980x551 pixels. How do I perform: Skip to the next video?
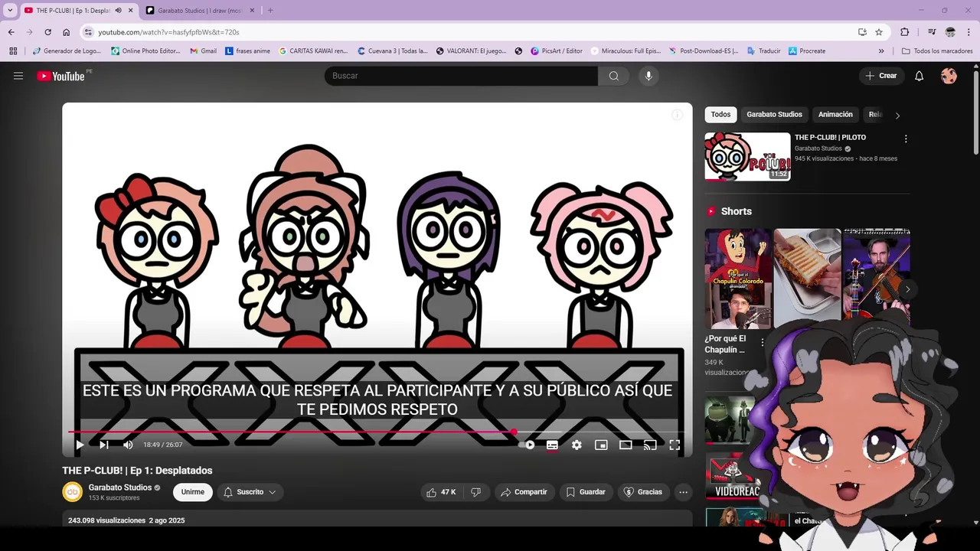coord(104,445)
